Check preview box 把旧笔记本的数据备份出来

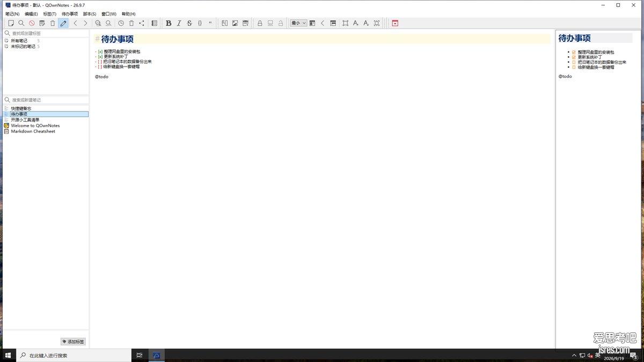pos(574,62)
